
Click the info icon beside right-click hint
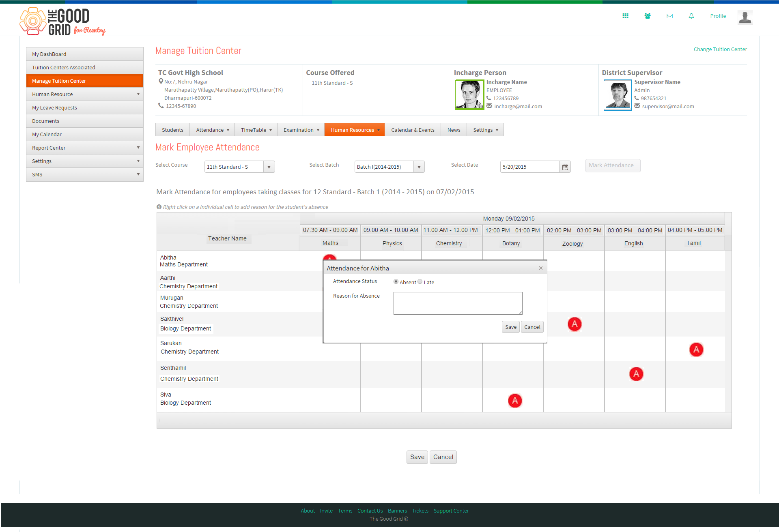coord(159,207)
